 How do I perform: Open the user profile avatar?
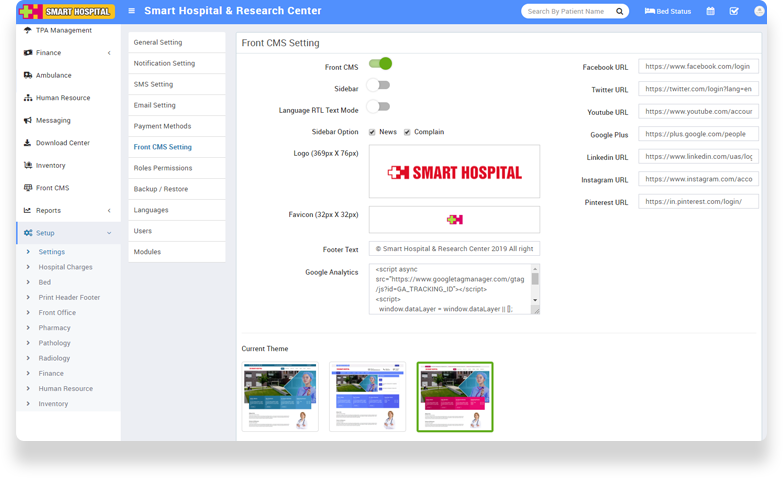pos(758,11)
